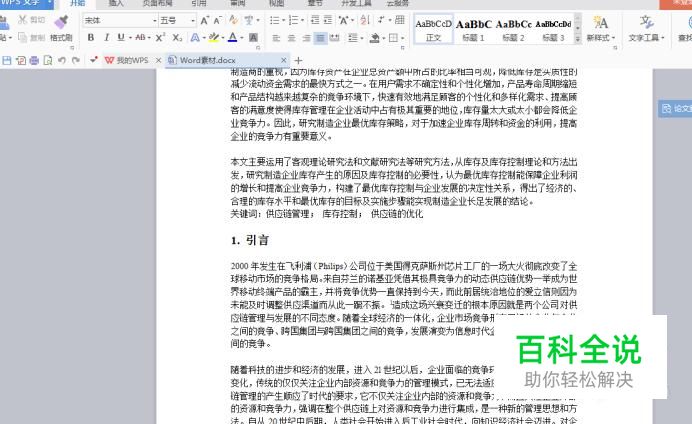The width and height of the screenshot is (692, 424).
Task: Click the phonetic guide (拼音) icon
Action: pyautogui.click(x=248, y=20)
